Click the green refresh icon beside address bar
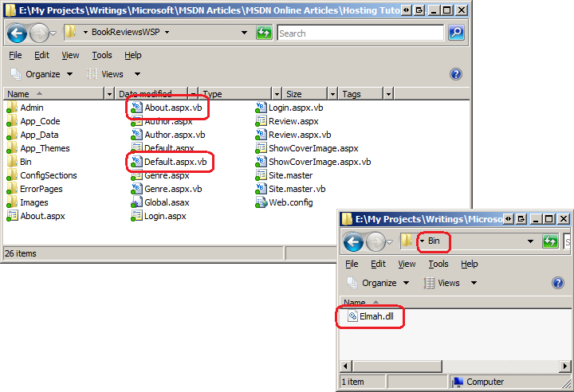 (x=264, y=33)
